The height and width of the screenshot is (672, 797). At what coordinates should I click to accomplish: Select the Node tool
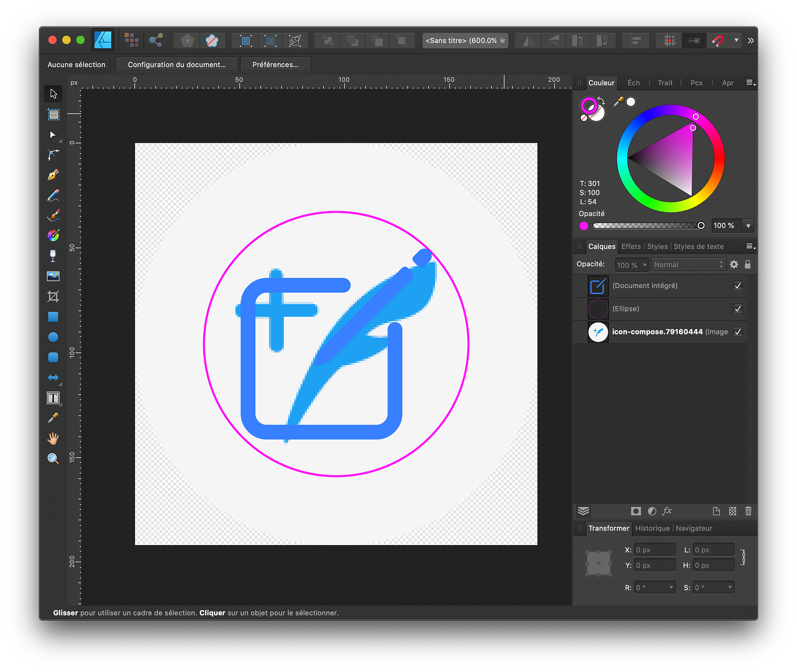tap(53, 155)
